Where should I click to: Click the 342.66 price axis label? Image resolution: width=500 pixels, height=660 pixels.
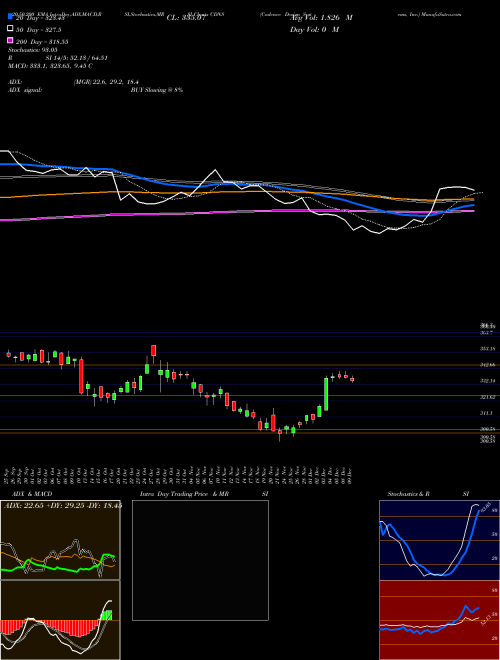coord(489,365)
